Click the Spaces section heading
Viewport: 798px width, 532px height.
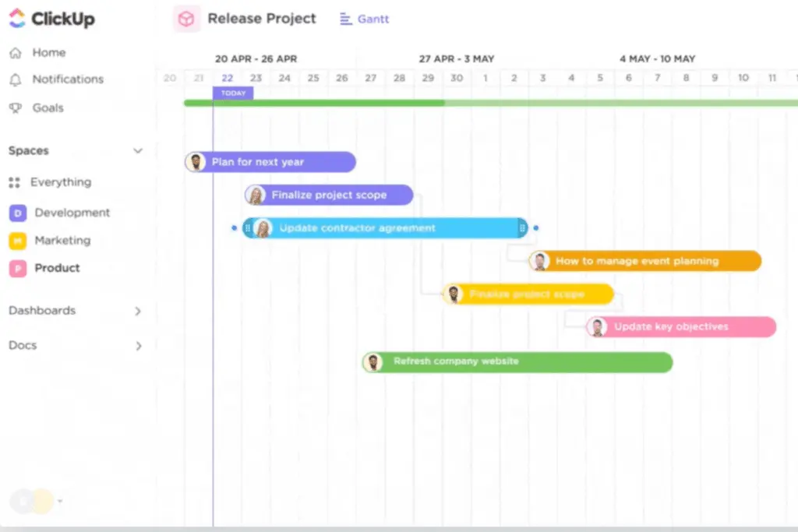[29, 150]
